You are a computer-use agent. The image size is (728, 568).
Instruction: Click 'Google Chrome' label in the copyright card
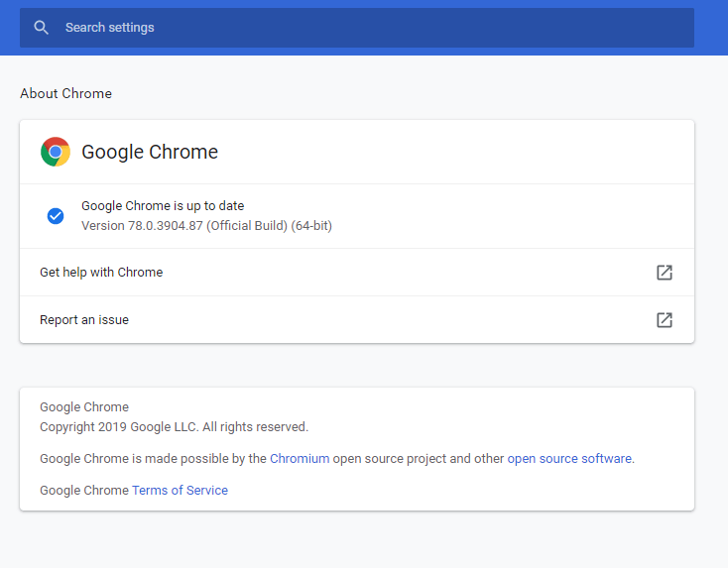[84, 407]
